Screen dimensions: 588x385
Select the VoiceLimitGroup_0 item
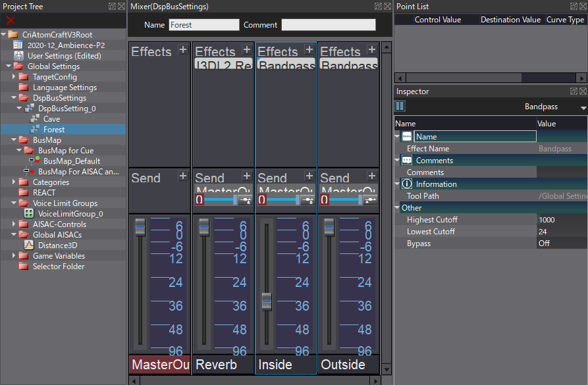[70, 214]
